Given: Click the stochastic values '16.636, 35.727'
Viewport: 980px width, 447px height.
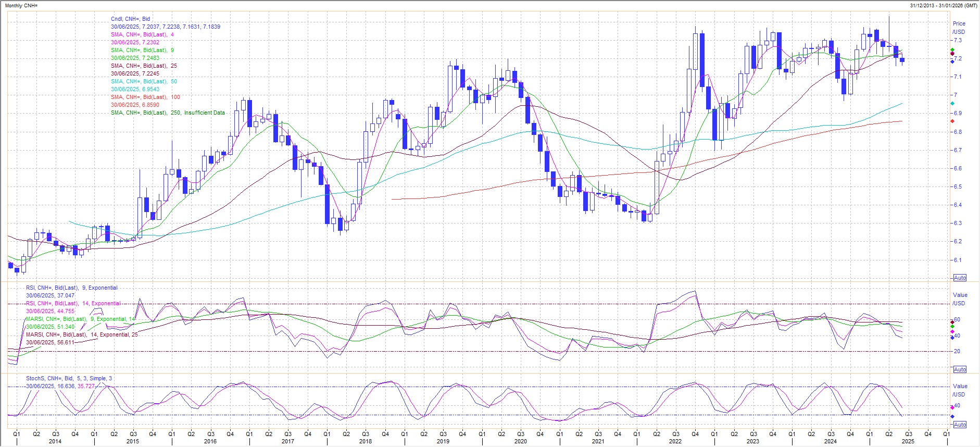Looking at the screenshot, I should (76, 386).
